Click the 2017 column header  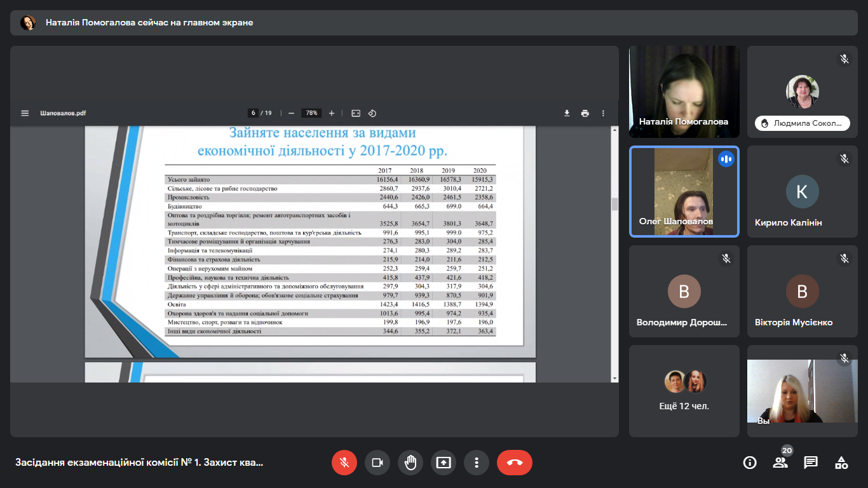tap(385, 171)
